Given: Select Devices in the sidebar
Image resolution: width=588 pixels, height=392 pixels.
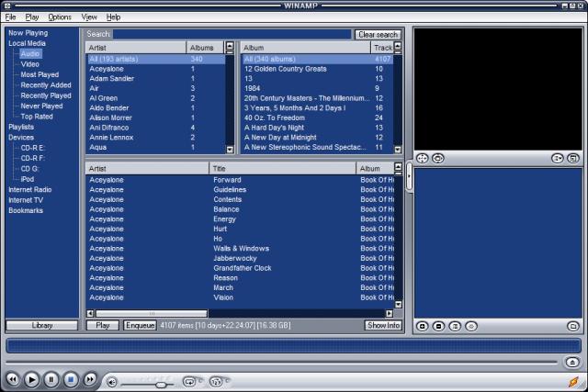Looking at the screenshot, I should tap(21, 138).
